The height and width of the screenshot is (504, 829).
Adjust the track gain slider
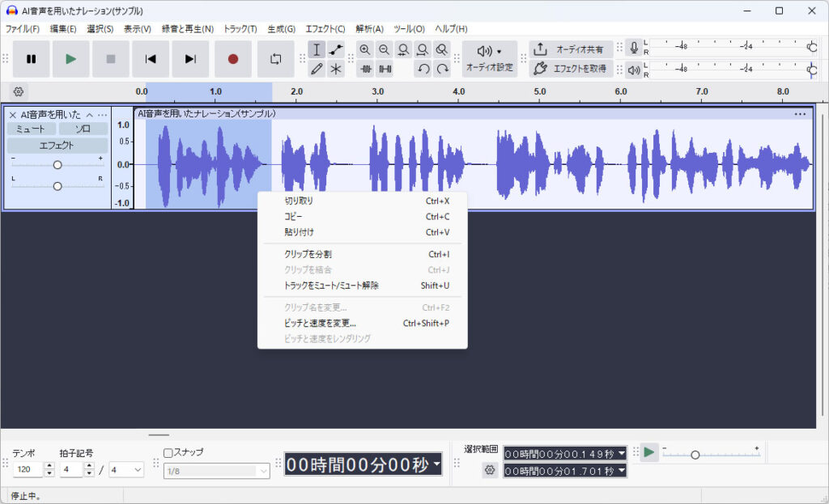click(57, 165)
